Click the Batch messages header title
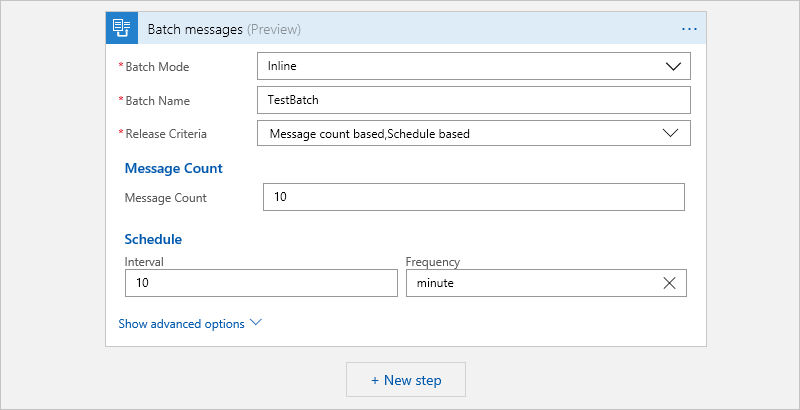The image size is (800, 410). pyautogui.click(x=195, y=29)
